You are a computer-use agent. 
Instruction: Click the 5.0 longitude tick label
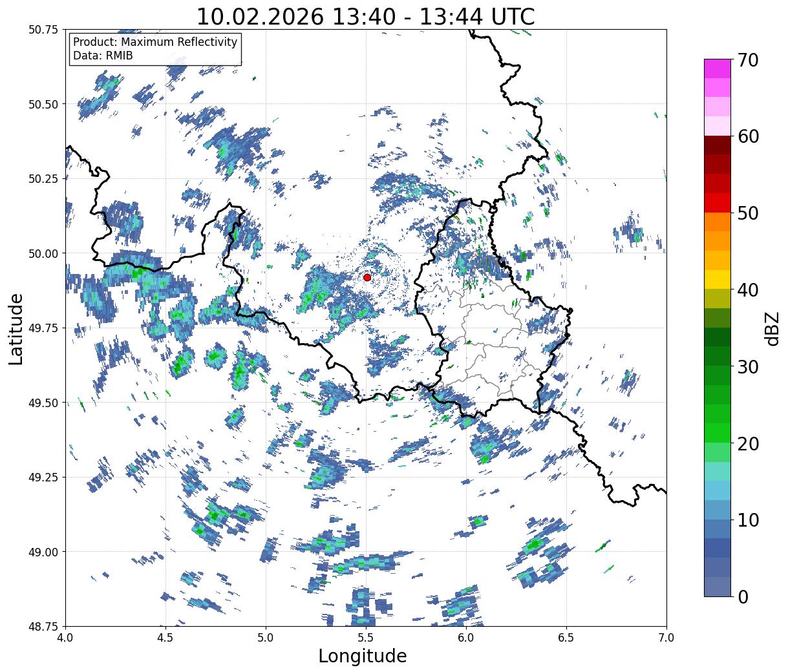tap(266, 638)
